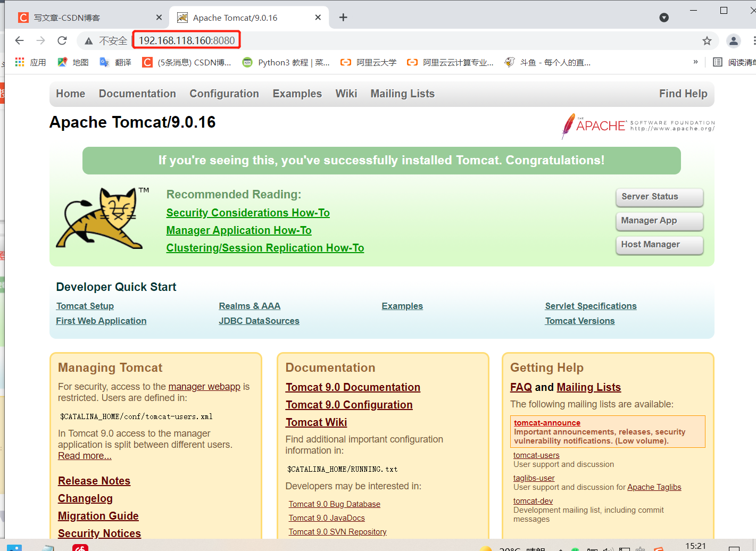Screen dimensions: 756x551
Task: Toggle the bookmark star for this page
Action: click(x=707, y=40)
